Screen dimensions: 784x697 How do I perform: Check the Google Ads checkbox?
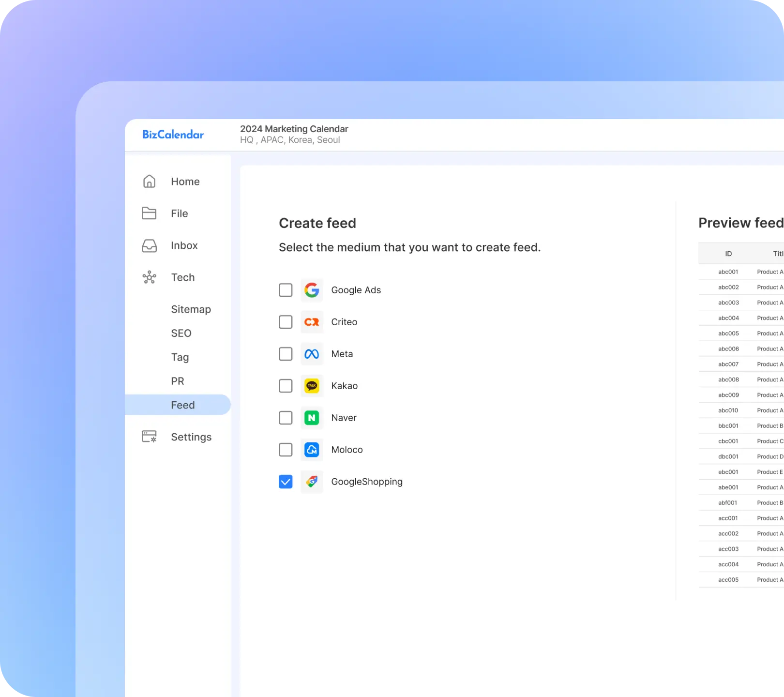pos(286,290)
